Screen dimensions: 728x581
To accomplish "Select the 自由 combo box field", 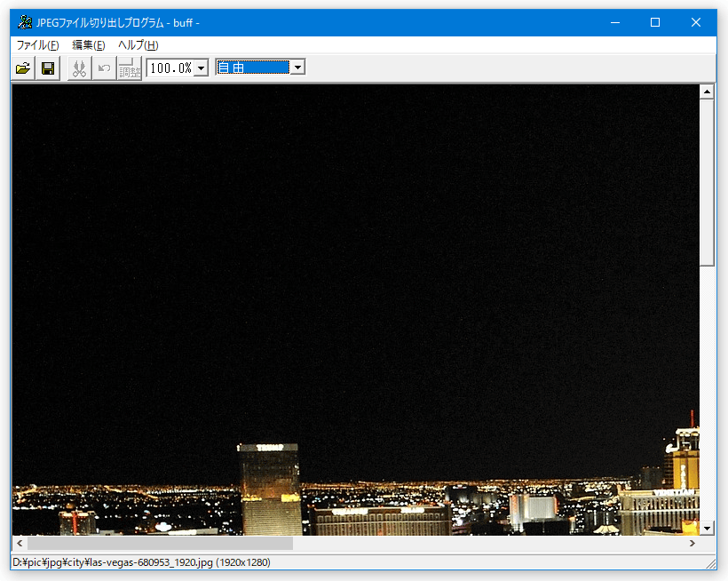I will (x=253, y=68).
